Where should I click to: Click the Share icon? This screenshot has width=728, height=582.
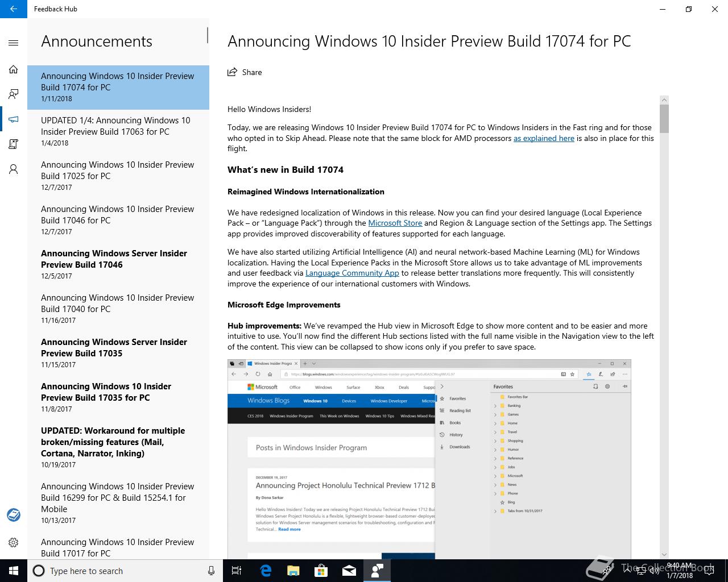pos(232,72)
